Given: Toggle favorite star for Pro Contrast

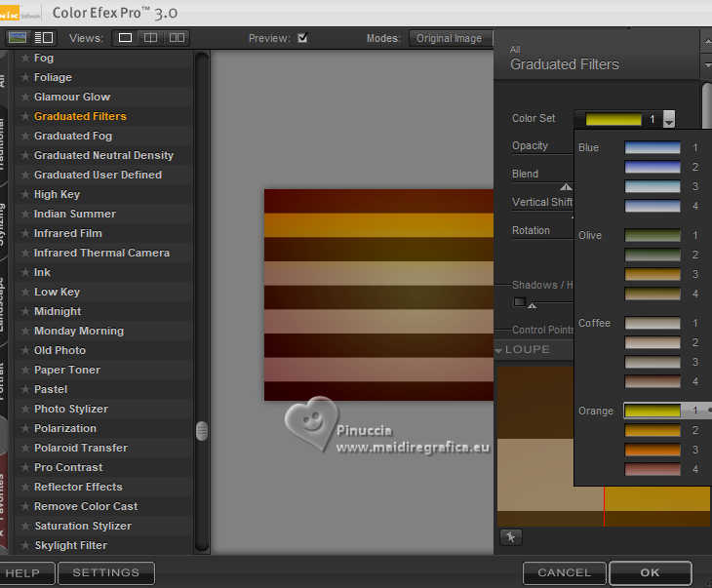Looking at the screenshot, I should coord(25,468).
